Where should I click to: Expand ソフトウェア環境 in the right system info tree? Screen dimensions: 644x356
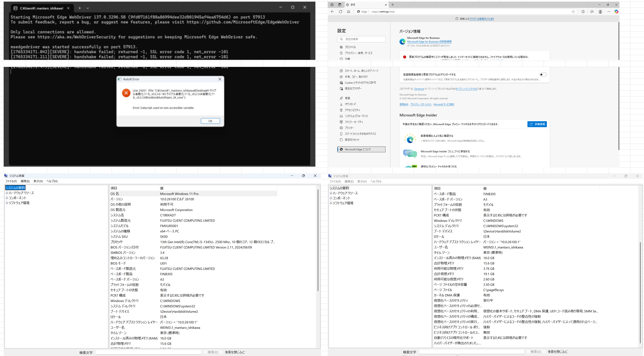click(331, 203)
